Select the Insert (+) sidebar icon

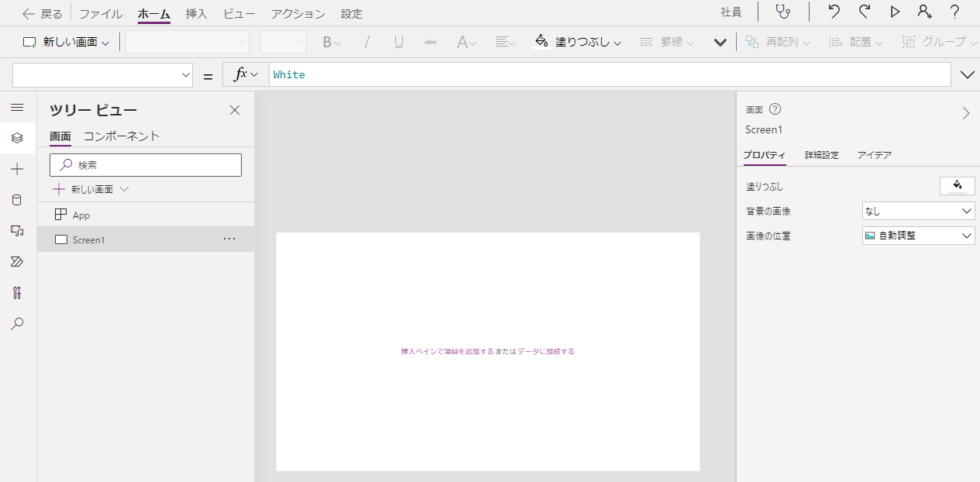17,168
